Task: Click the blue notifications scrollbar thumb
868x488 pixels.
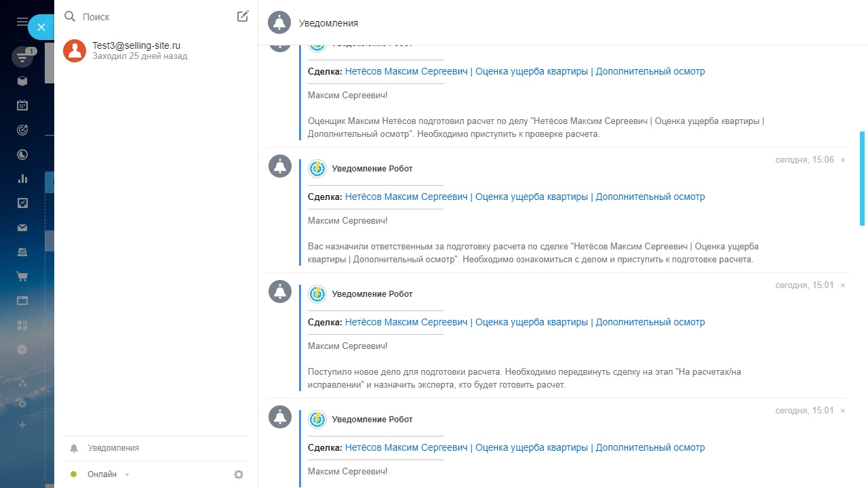Action: tap(863, 178)
